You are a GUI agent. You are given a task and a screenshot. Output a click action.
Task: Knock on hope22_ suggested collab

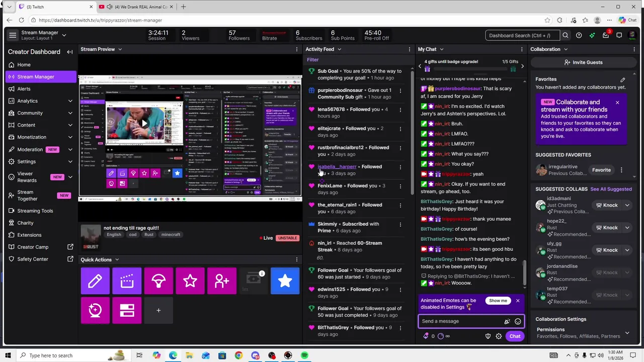[606, 228]
